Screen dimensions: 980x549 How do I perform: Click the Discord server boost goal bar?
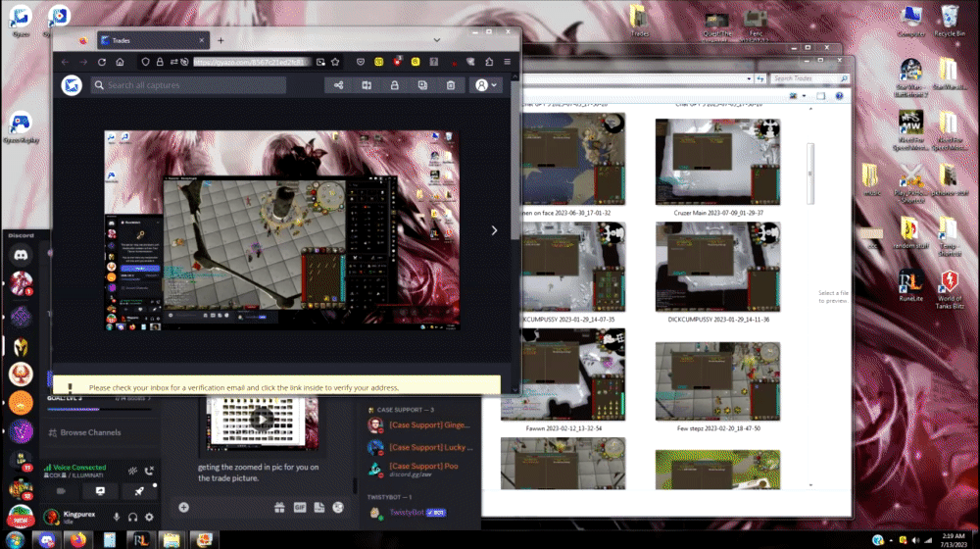click(x=99, y=409)
